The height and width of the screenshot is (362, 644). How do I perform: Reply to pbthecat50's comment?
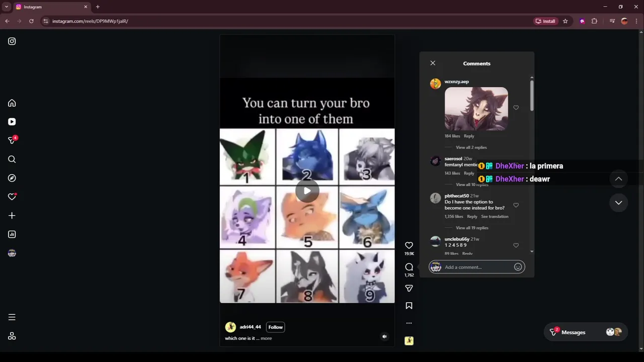pyautogui.click(x=472, y=217)
